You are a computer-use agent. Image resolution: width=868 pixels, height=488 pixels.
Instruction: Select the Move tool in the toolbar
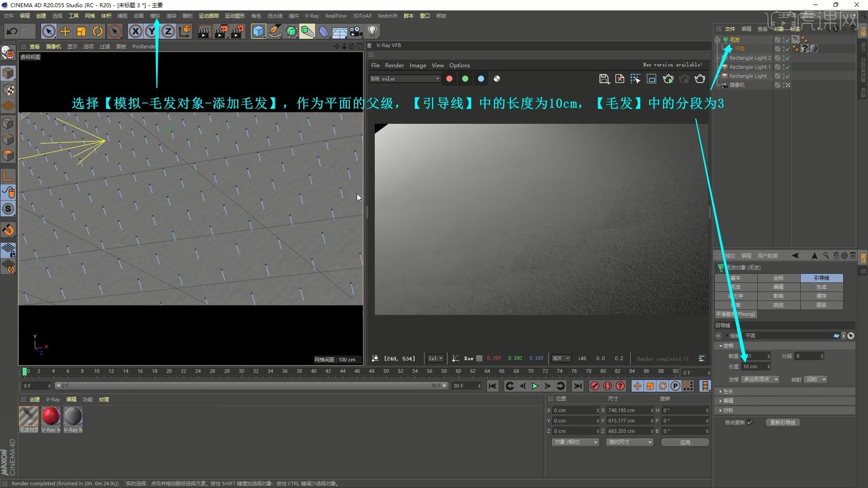[x=65, y=31]
